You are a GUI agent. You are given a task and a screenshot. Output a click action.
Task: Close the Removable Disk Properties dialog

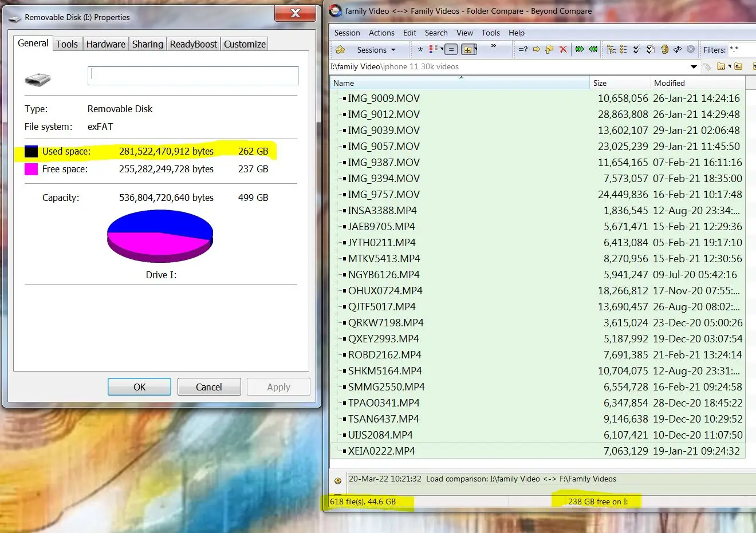point(295,13)
